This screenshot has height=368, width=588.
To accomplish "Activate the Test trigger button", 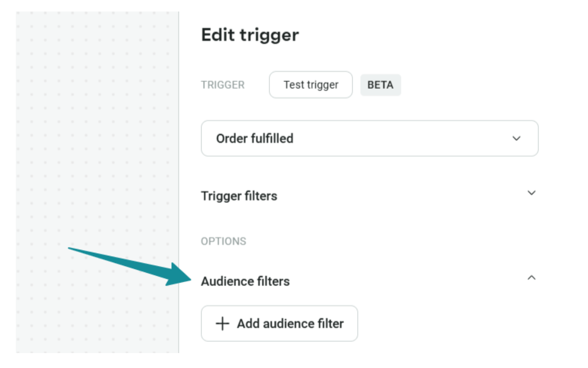I will [310, 85].
